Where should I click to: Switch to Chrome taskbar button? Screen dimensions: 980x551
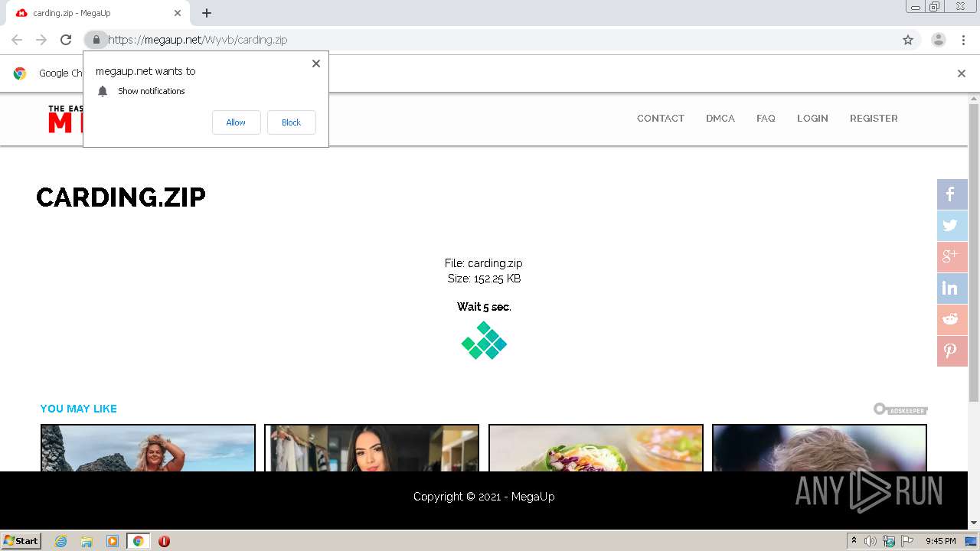pyautogui.click(x=138, y=541)
